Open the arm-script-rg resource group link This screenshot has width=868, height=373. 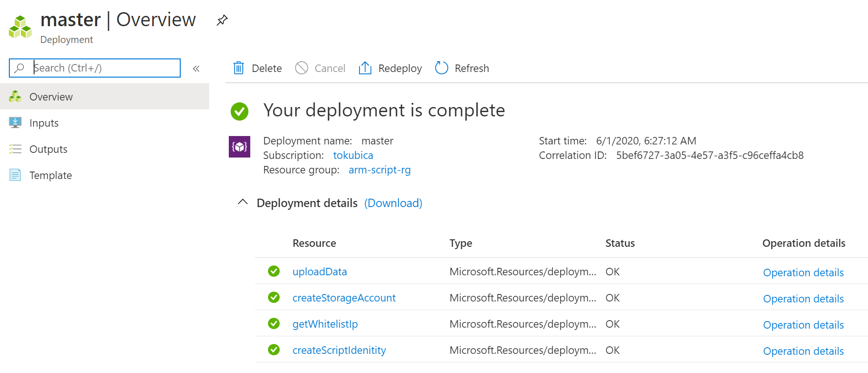tap(380, 170)
